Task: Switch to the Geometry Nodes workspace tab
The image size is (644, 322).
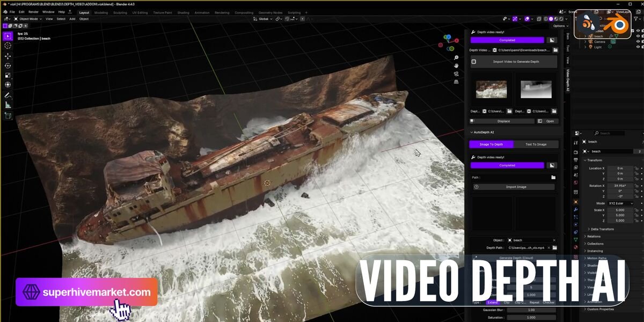Action: pyautogui.click(x=270, y=12)
